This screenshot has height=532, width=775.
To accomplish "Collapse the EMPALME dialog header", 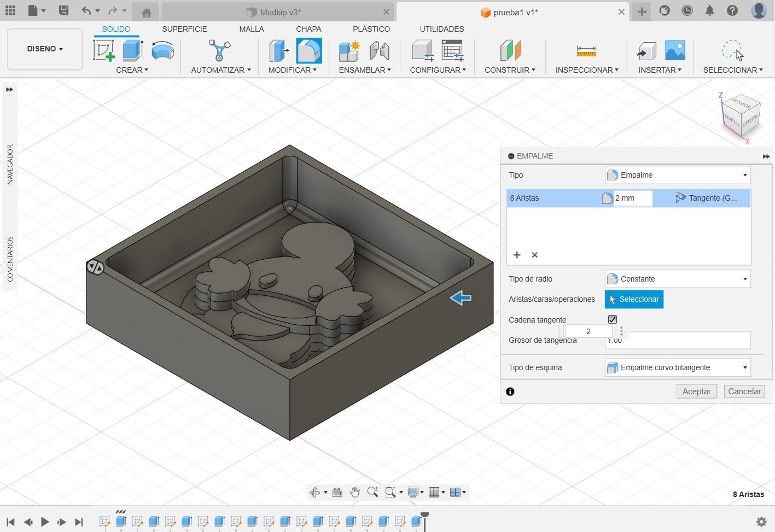I will (x=511, y=156).
